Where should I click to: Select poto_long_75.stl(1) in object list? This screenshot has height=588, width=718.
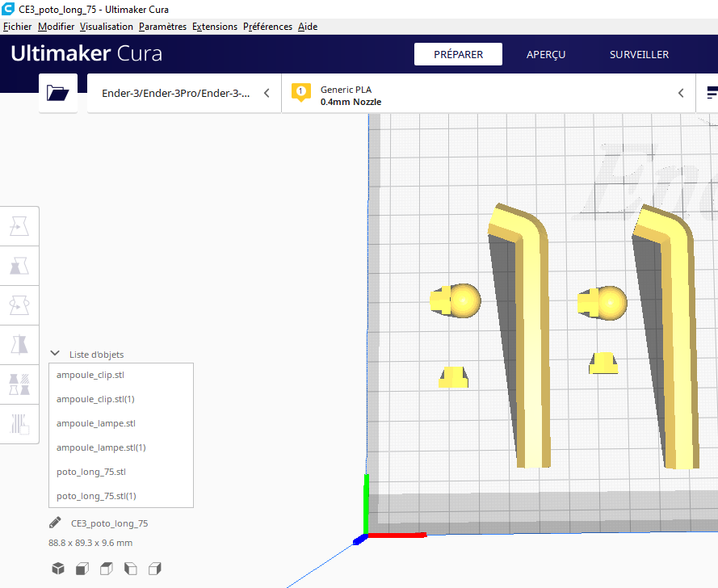121,497
